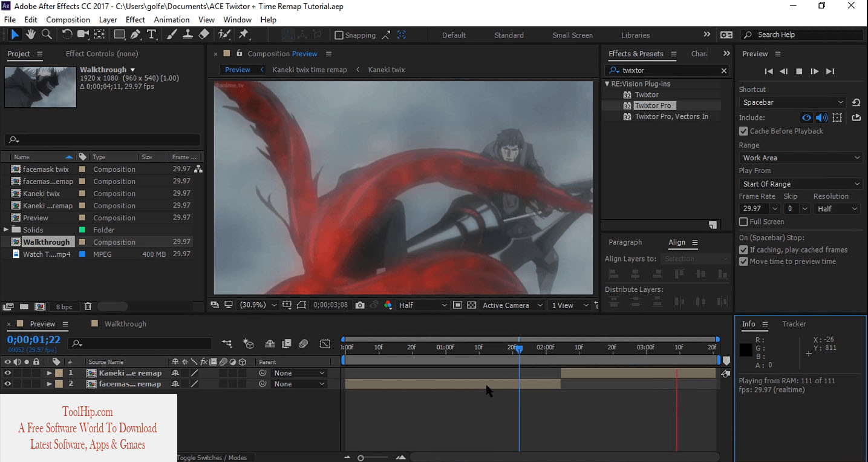Click the snapshot camera icon under viewer

360,305
